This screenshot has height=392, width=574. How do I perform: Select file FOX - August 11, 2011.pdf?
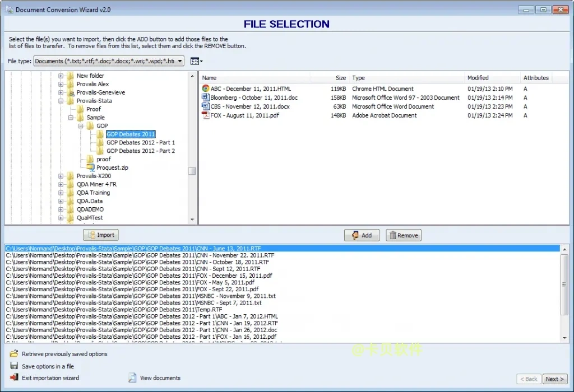(x=244, y=115)
